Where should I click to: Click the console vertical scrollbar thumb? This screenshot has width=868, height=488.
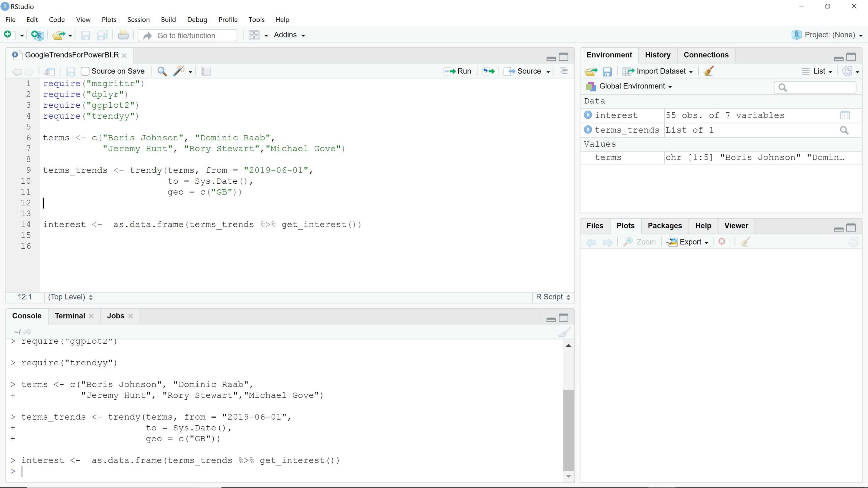569,430
